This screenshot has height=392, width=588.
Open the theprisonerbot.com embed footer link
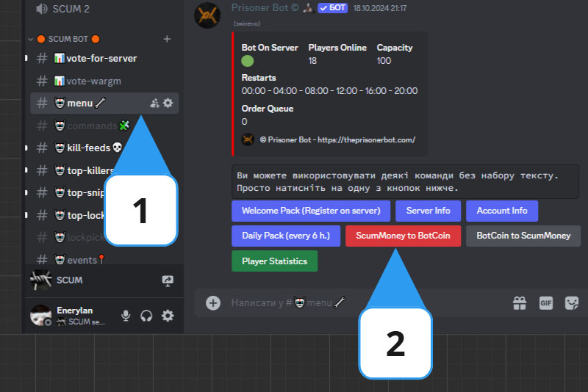pos(366,139)
